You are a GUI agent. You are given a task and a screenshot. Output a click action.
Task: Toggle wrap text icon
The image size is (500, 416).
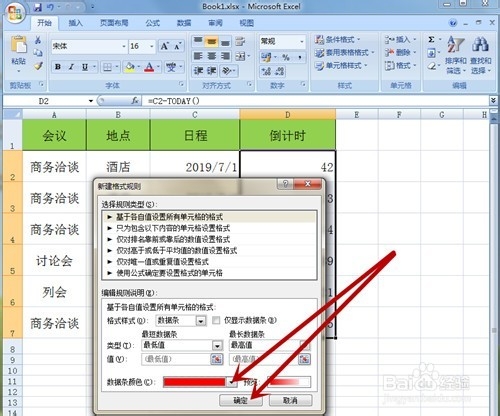(x=240, y=41)
